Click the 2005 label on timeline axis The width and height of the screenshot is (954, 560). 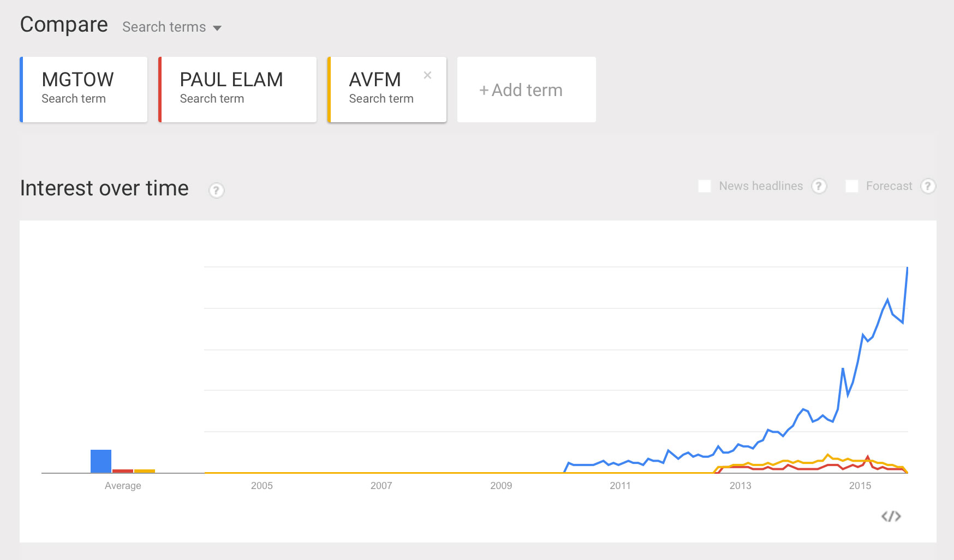(x=261, y=486)
